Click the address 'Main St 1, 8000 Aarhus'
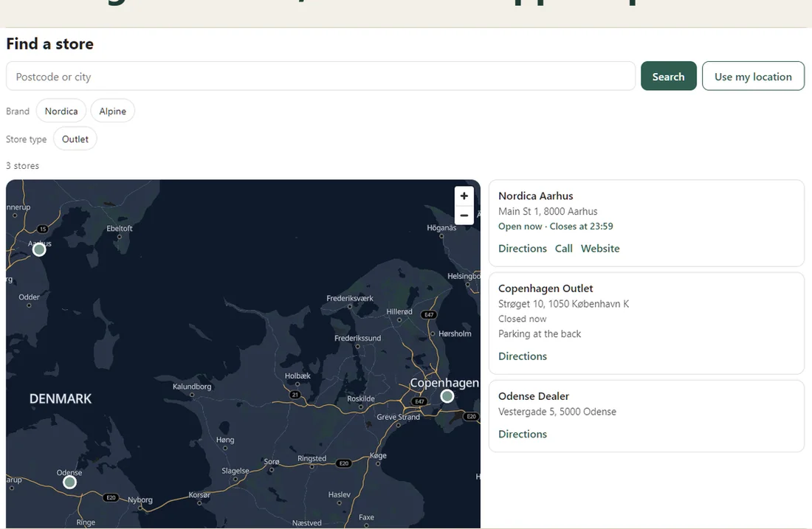Image resolution: width=812 pixels, height=529 pixels. [548, 211]
